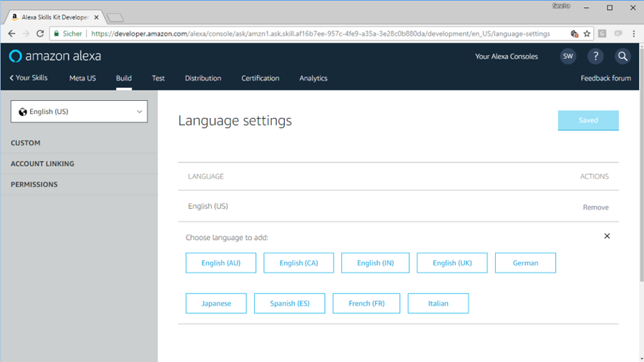Open Your Alexa Consoles menu
The width and height of the screenshot is (644, 362).
click(507, 57)
